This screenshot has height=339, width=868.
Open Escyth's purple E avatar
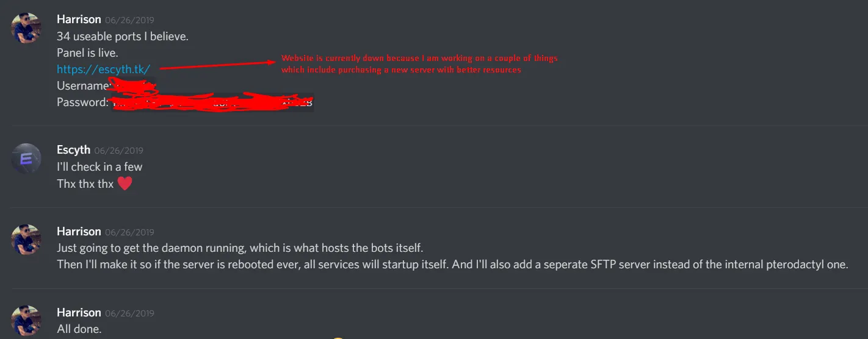27,159
